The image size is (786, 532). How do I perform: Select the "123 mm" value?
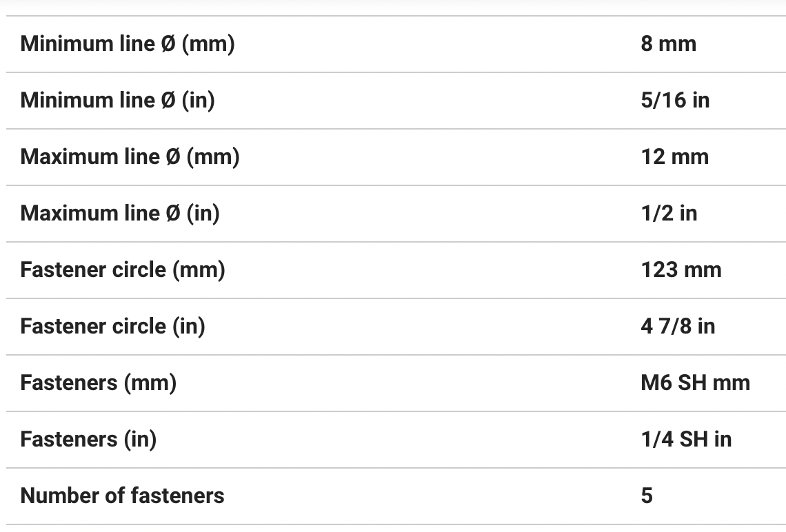tap(681, 270)
